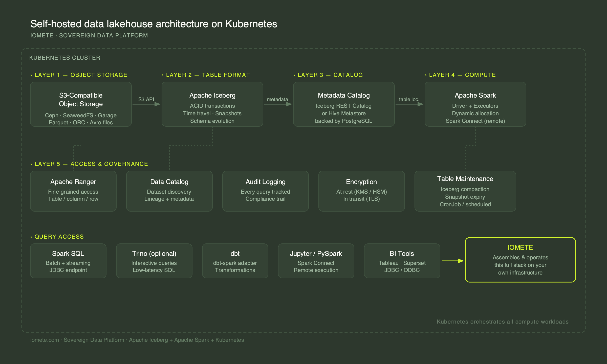Viewport: 607px width, 364px height.
Task: Click 'Compliance trail' text
Action: point(265,199)
